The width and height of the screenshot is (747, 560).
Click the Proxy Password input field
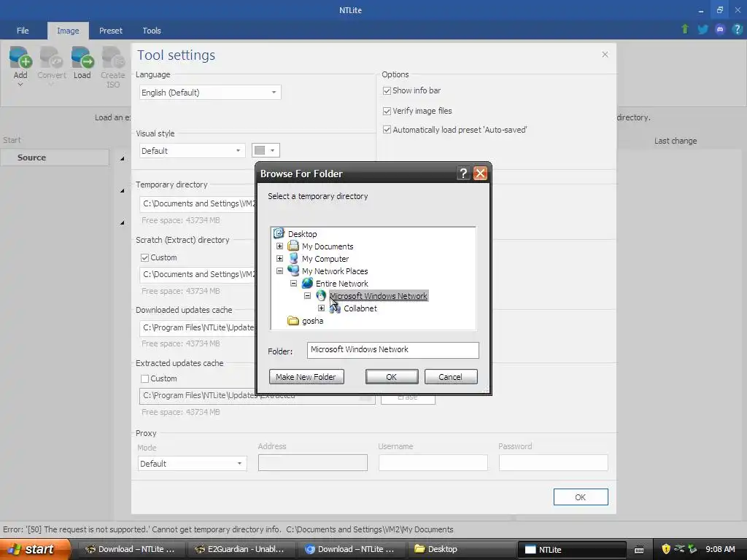pyautogui.click(x=553, y=463)
